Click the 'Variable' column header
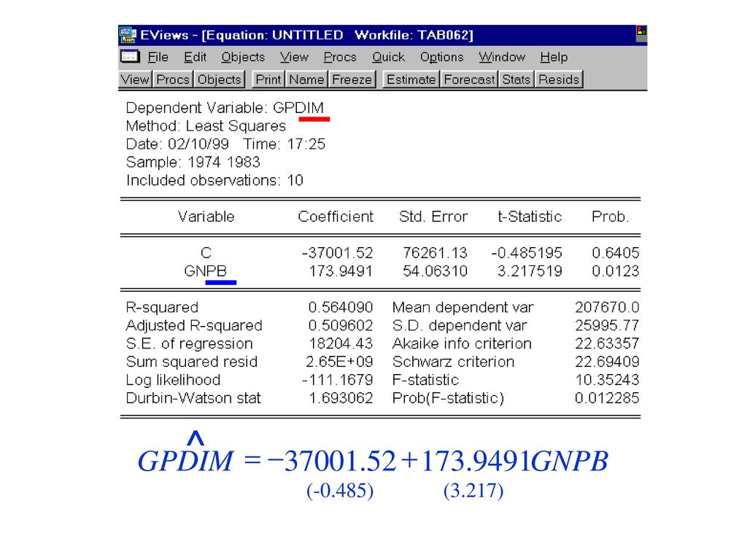Screen dimensions: 747x560 coord(206,217)
